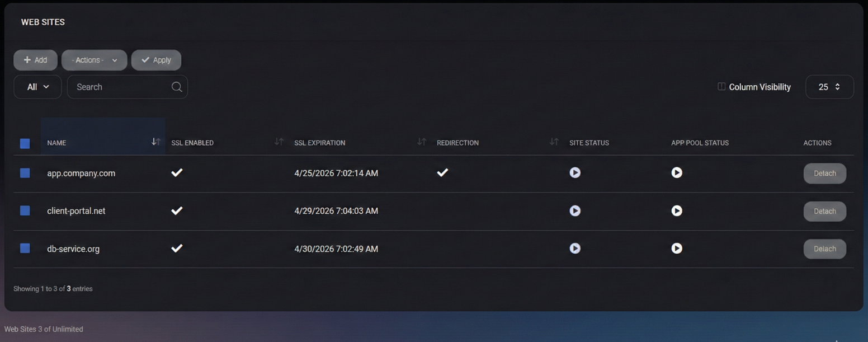Click app pool status icon for client-portal.net

pyautogui.click(x=677, y=211)
